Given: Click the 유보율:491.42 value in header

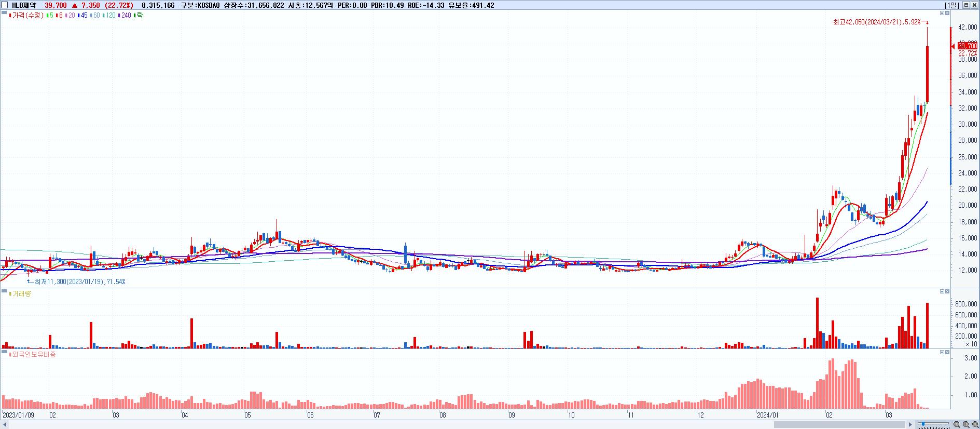Looking at the screenshot, I should pos(471,5).
